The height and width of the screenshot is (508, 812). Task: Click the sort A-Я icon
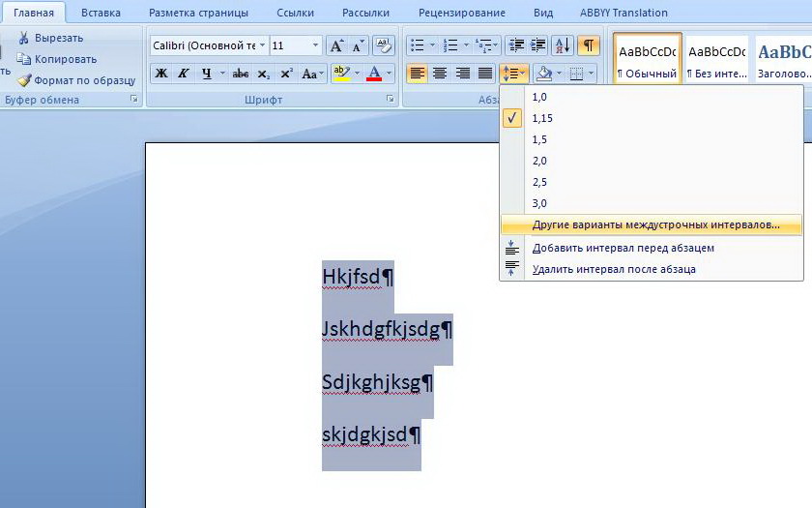562,45
